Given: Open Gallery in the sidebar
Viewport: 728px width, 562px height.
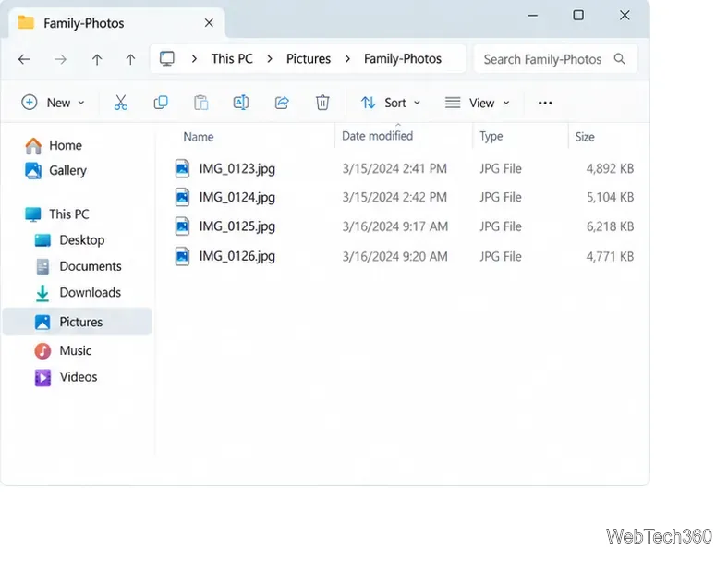Looking at the screenshot, I should 55,170.
